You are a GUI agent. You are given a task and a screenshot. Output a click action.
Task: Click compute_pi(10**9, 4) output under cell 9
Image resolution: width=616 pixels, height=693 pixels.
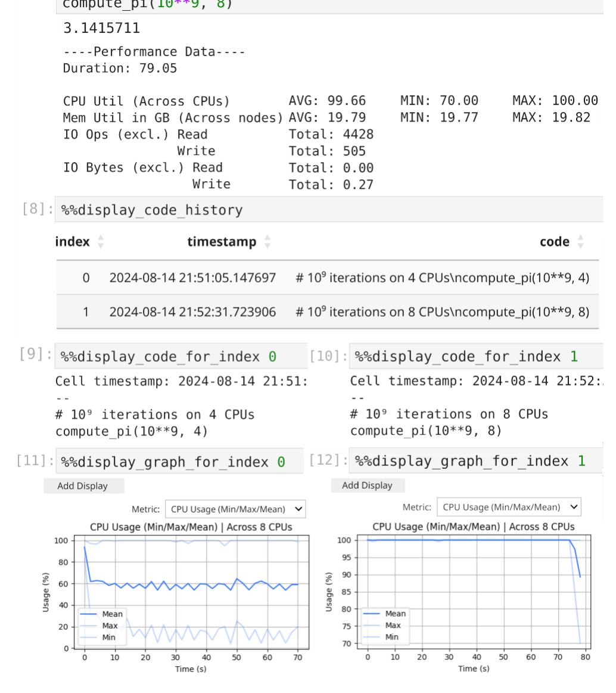(131, 431)
